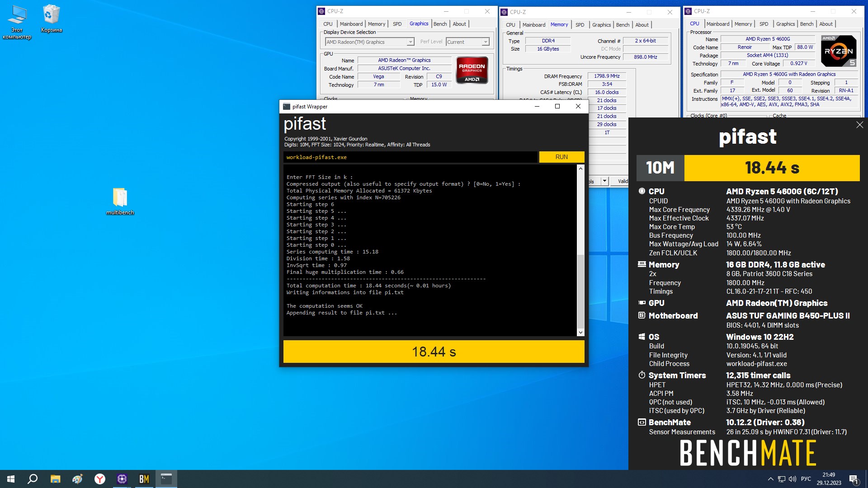868x488 pixels.
Task: Click the workload-pifast.exe path field
Action: point(410,157)
